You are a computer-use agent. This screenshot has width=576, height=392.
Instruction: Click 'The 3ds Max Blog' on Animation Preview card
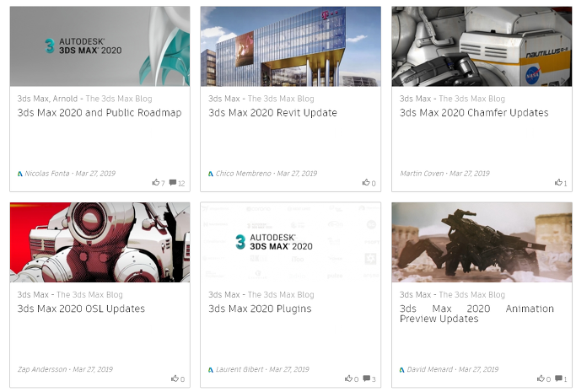click(472, 295)
